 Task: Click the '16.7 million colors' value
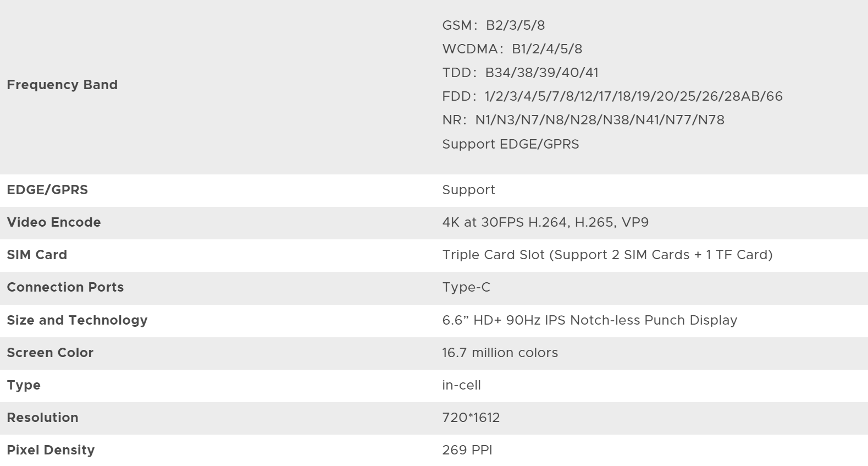(x=500, y=353)
